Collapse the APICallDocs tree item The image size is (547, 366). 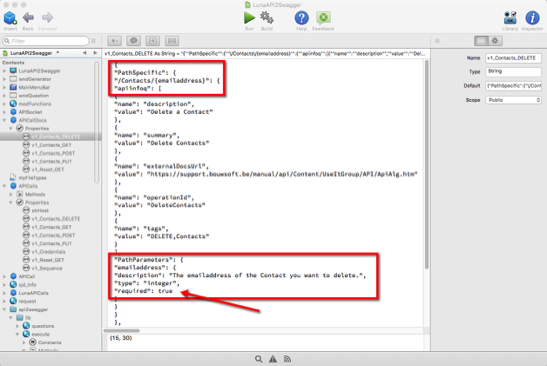(5, 120)
